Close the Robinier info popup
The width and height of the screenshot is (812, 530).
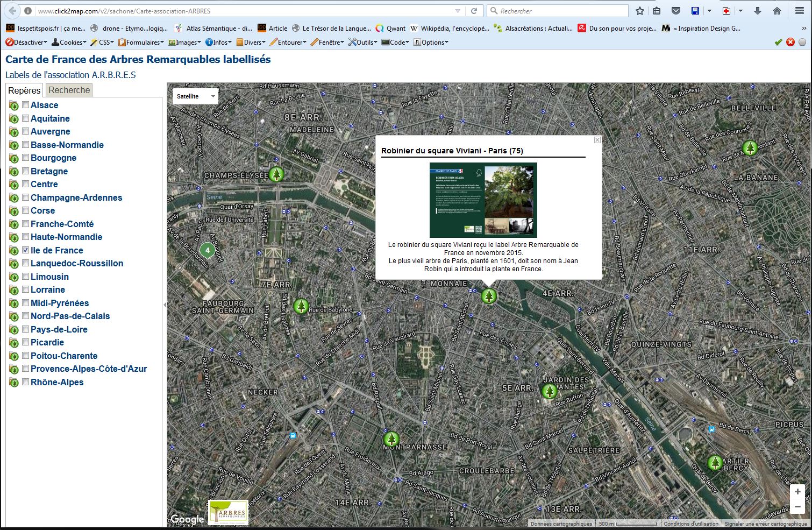click(597, 140)
